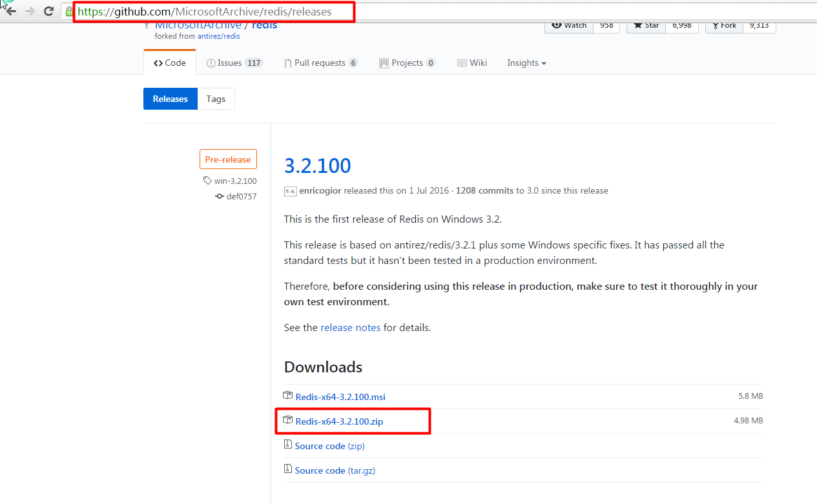Open the Pull requests tab
This screenshot has width=817, height=504.
tap(320, 63)
